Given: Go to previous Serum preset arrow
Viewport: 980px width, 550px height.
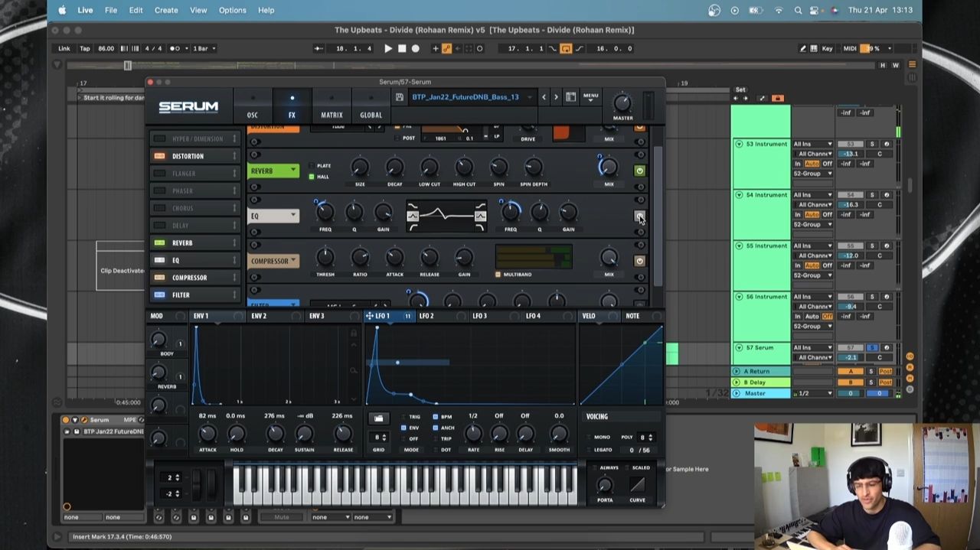Looking at the screenshot, I should pyautogui.click(x=544, y=97).
